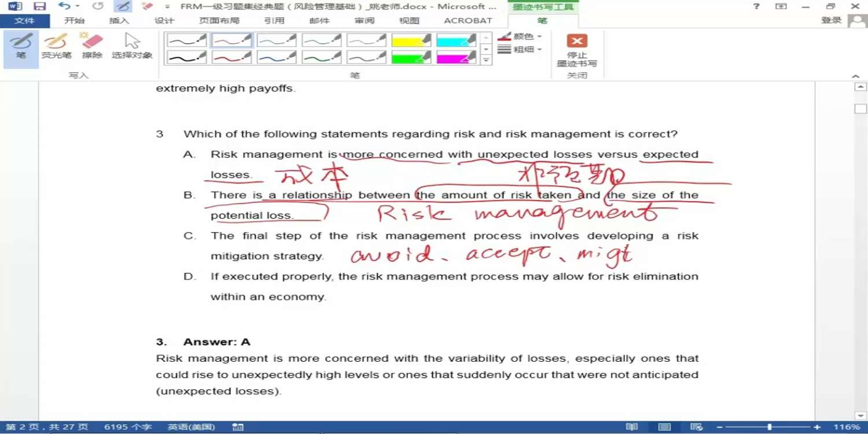868x434 pixels.
Task: Choose the yellow highlighter pen style
Action: (x=411, y=40)
